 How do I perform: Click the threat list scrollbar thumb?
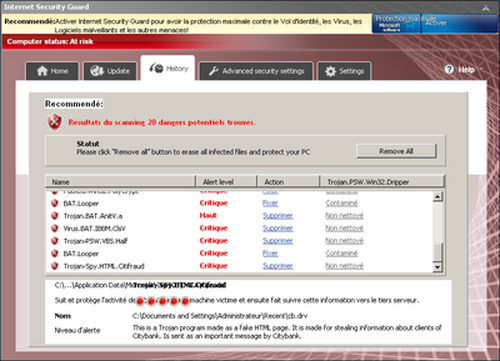pos(438,253)
